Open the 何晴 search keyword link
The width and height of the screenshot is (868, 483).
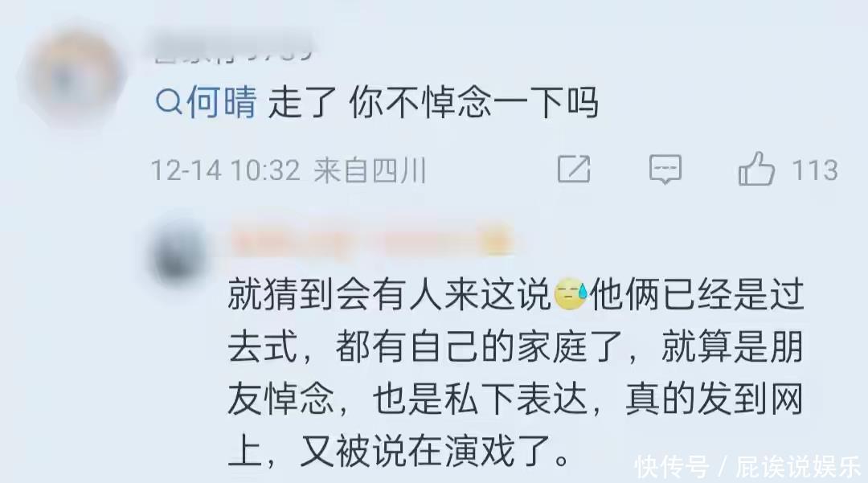(222, 102)
